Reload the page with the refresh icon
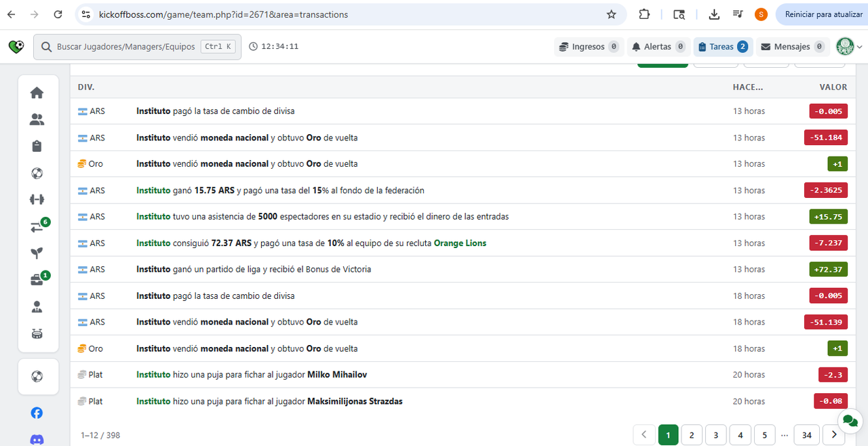868x446 pixels. pos(58,14)
